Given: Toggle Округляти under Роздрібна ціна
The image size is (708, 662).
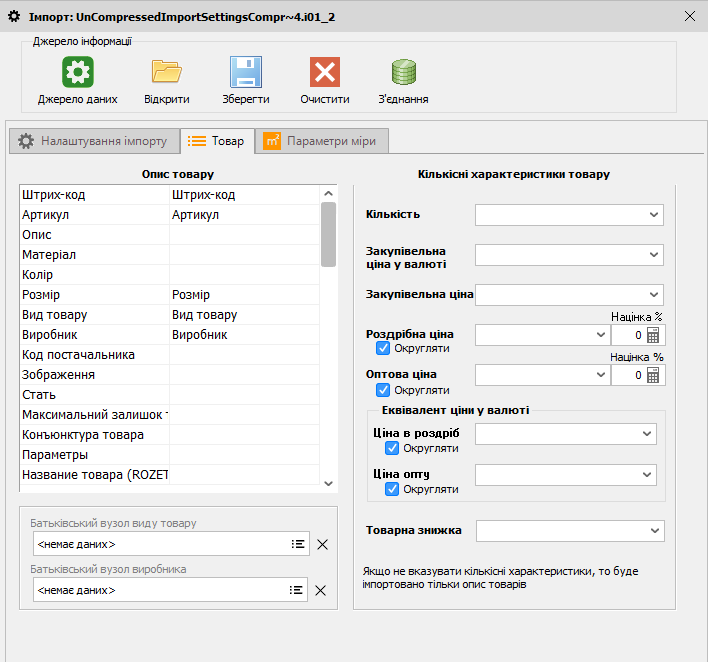Looking at the screenshot, I should (x=383, y=349).
